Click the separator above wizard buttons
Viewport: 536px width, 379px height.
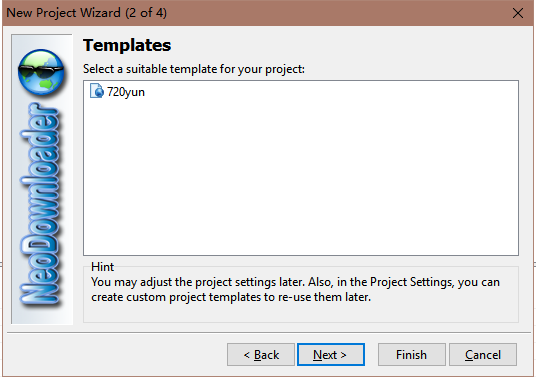[x=269, y=332]
